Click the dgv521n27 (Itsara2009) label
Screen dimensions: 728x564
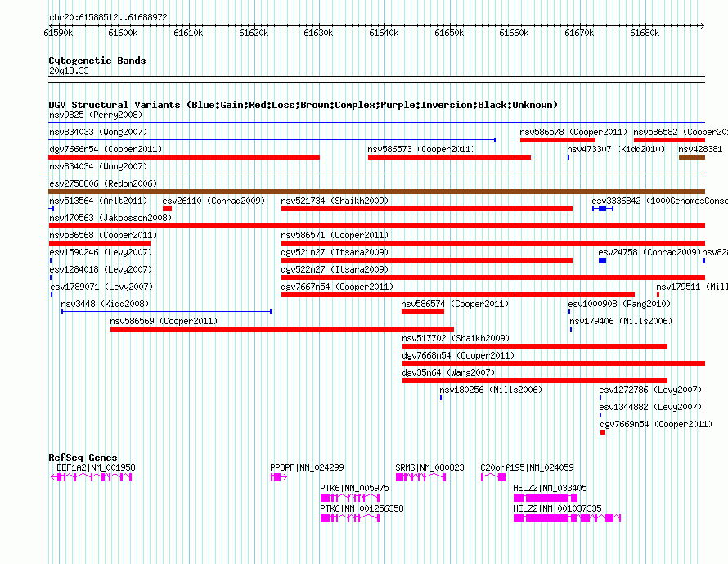[x=335, y=252]
